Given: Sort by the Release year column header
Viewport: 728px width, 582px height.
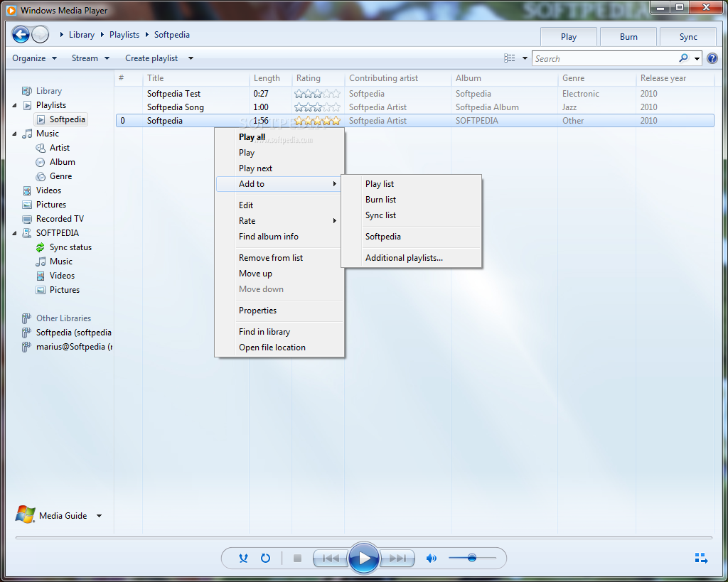Looking at the screenshot, I should click(x=675, y=78).
